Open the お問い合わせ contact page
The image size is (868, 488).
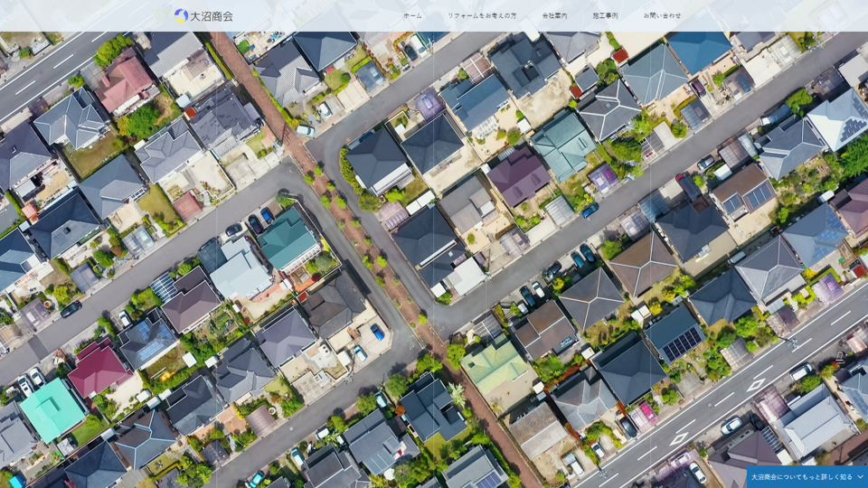662,15
